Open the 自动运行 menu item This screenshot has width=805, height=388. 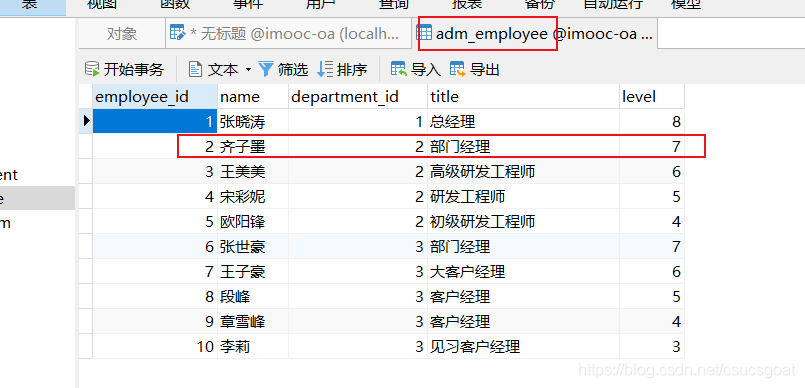tap(614, 5)
